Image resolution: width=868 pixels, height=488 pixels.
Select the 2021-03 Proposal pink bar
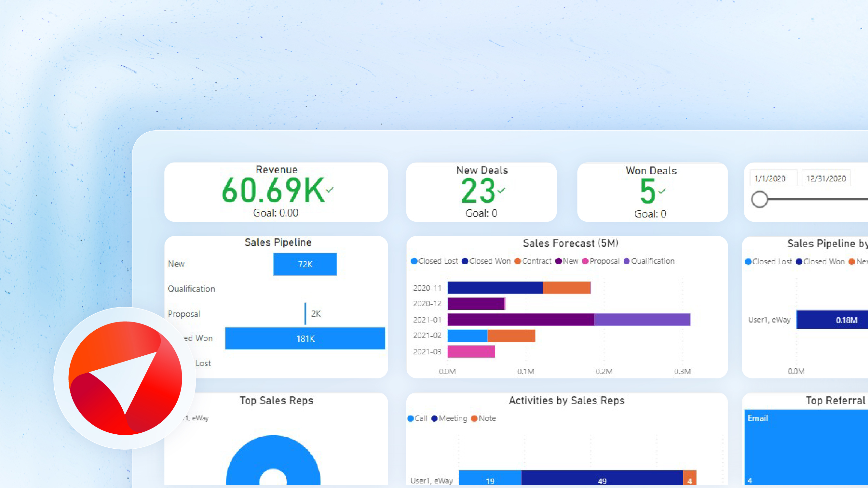pos(471,351)
